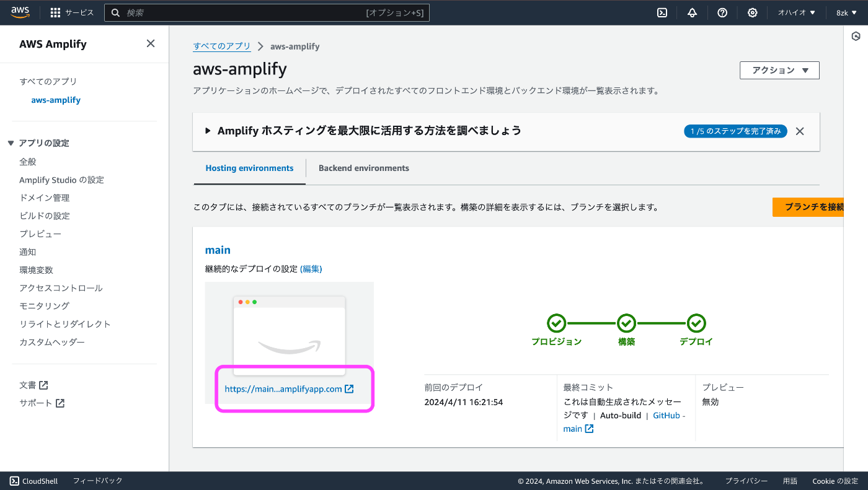Click the すべてのアプリ breadcrumb link
Viewport: 868px width, 490px height.
tap(222, 46)
